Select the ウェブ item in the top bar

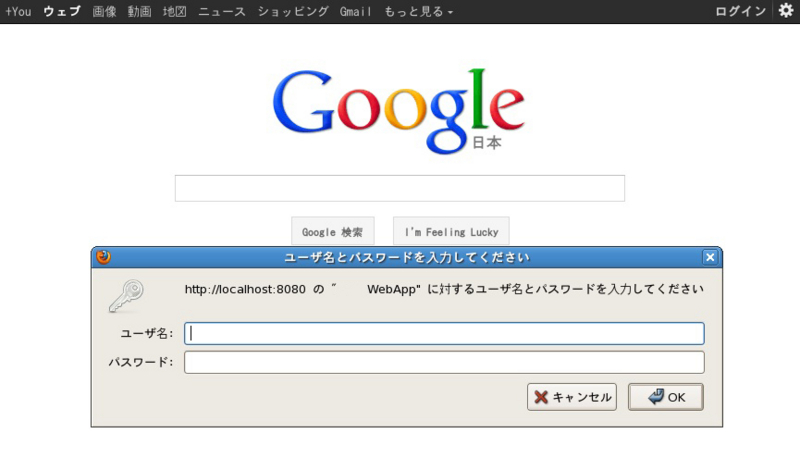62,11
